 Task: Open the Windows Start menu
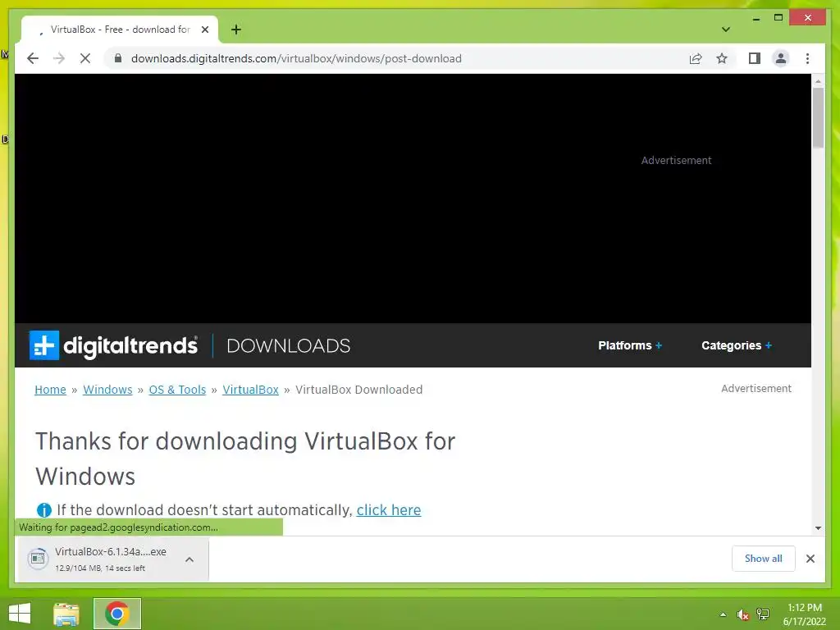click(20, 614)
